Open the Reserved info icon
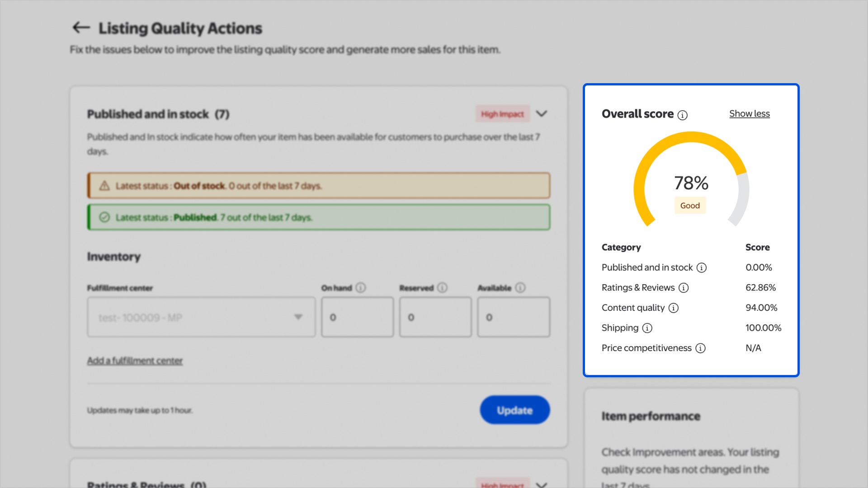 coord(442,288)
